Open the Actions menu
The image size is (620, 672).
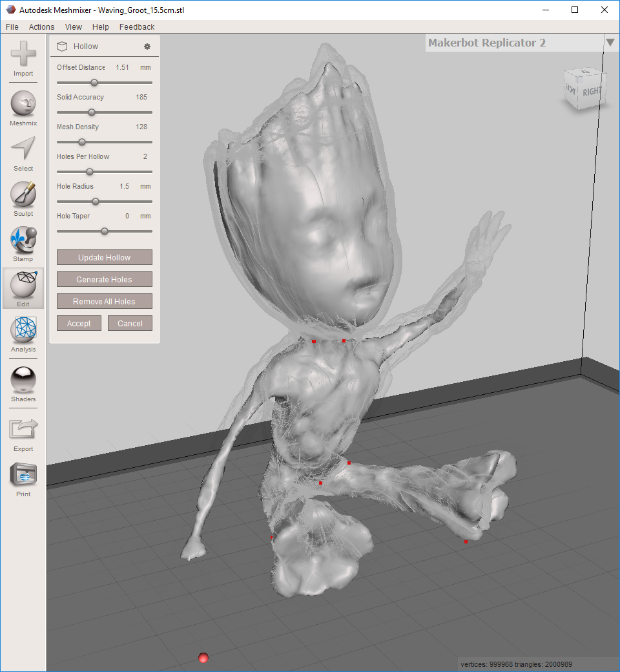tap(41, 26)
